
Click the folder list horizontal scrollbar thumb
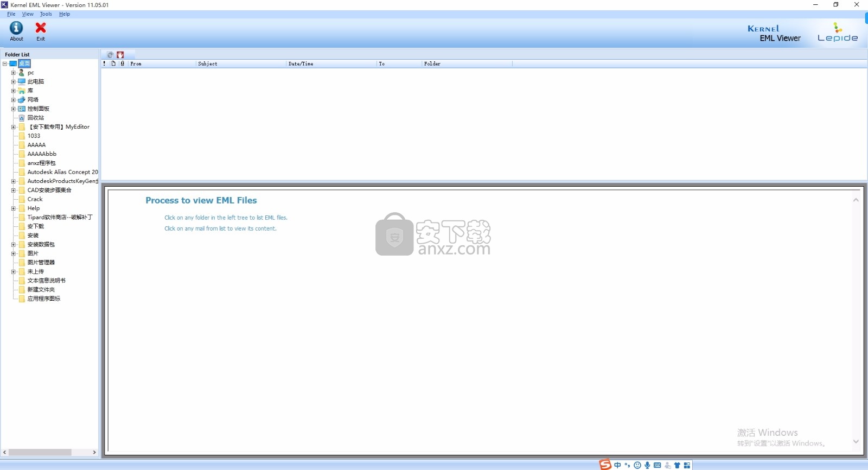(40, 452)
